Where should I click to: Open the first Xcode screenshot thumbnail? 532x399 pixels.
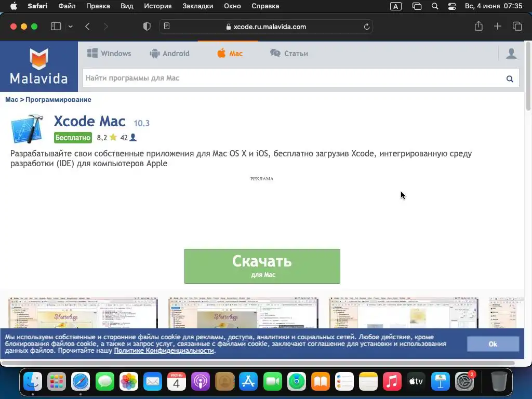coord(83,312)
